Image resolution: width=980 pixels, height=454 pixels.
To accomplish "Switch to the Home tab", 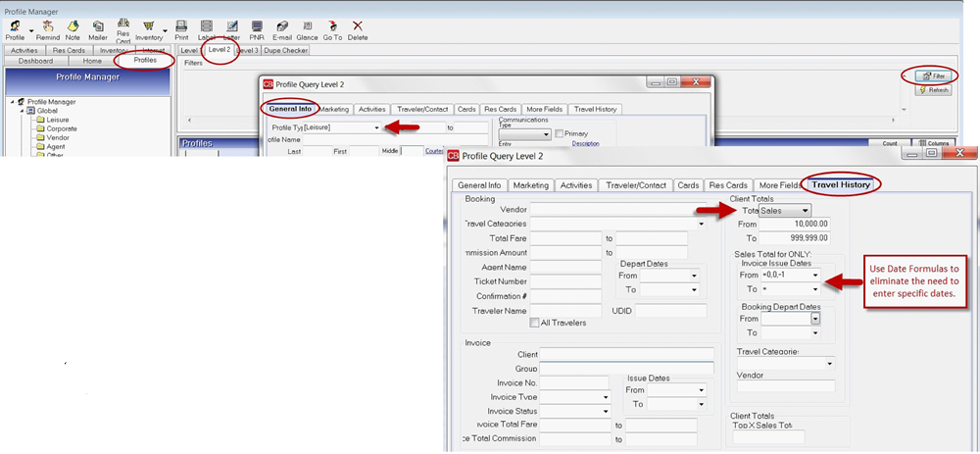I will (92, 61).
